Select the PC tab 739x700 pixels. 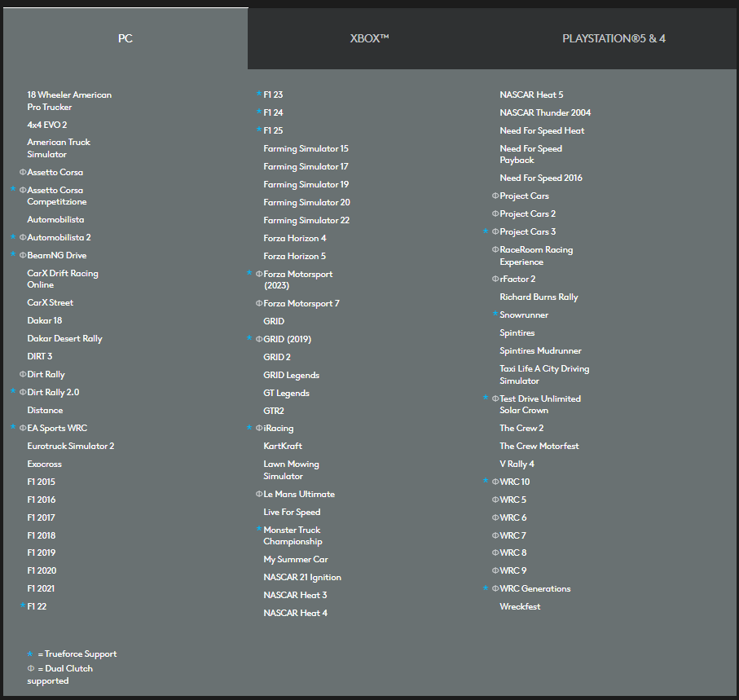[125, 38]
